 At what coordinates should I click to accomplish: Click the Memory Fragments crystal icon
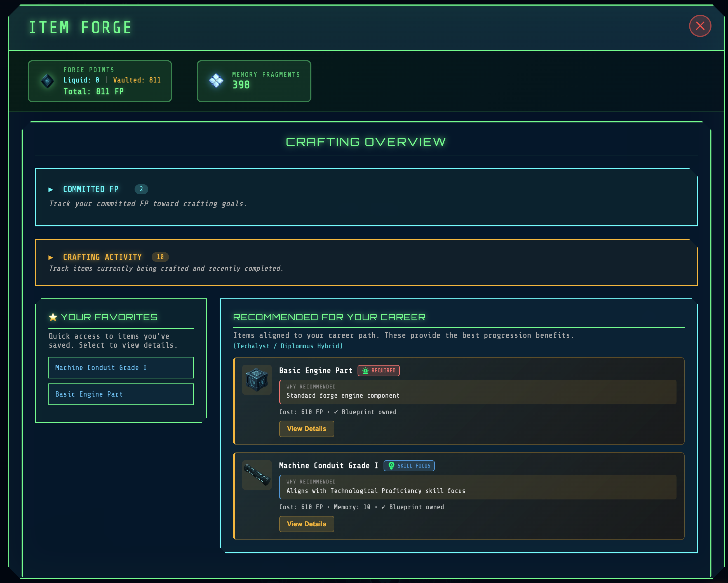pos(217,81)
